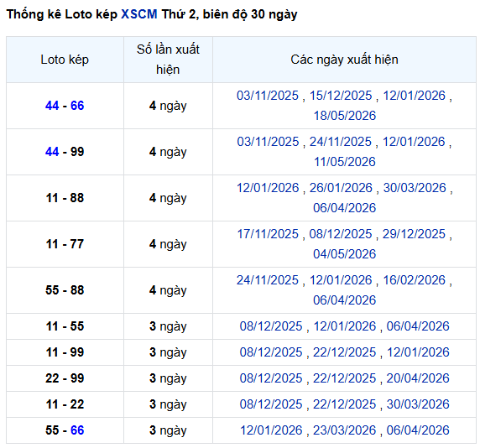Select date 22/12/2025 in the 11 - 99 row
Viewport: 480px width, 448px height.
click(x=344, y=352)
